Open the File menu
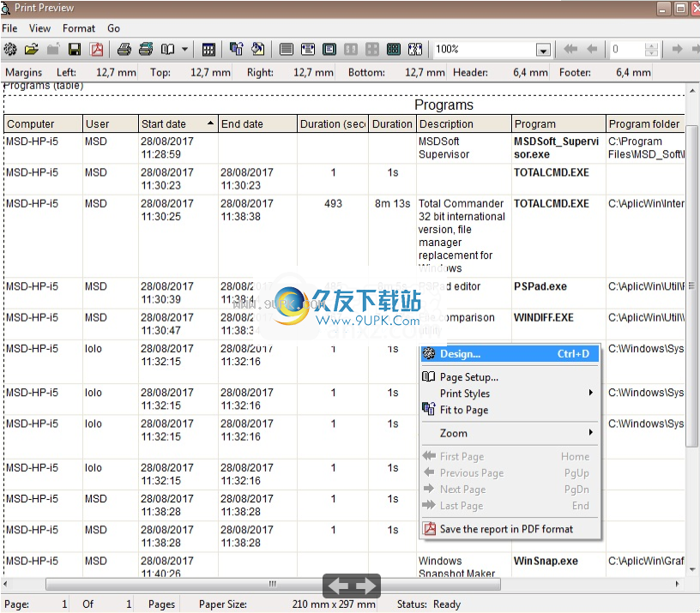 (x=9, y=28)
